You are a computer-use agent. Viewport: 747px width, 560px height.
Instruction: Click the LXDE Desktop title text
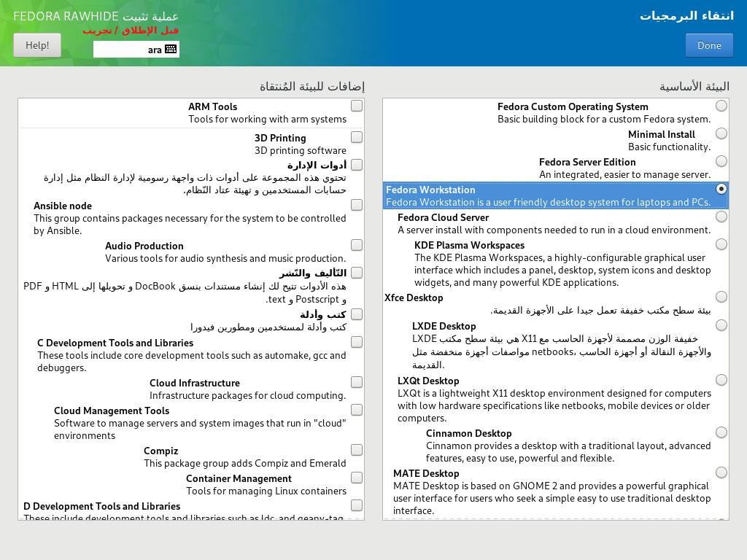(444, 326)
